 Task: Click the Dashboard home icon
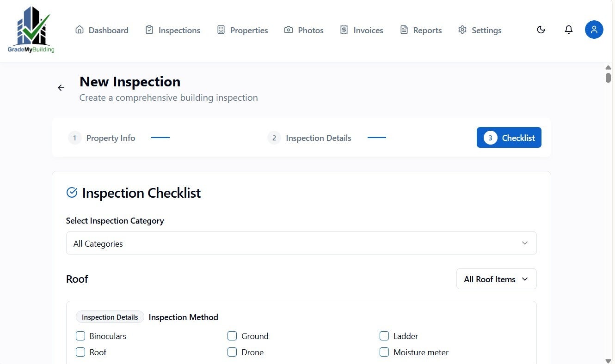[80, 30]
